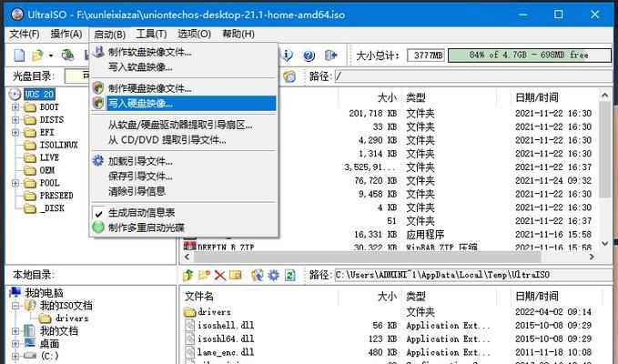The height and width of the screenshot is (364, 618).
Task: Sort upper list by 大小 column header
Action: [388, 97]
